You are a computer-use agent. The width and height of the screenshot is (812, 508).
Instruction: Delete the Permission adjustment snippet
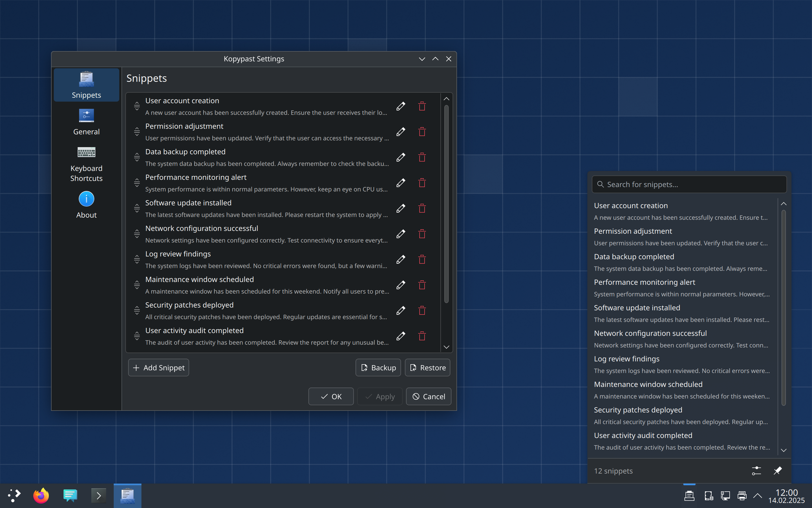pos(422,132)
